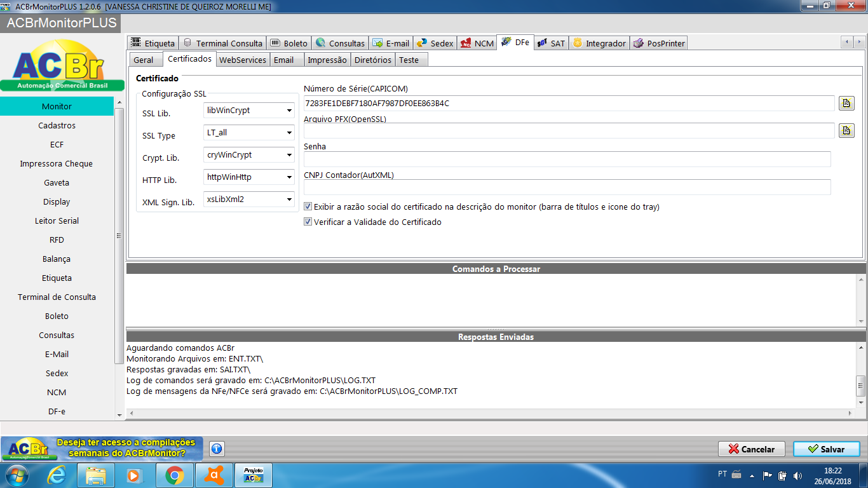Click the volume icon in system tray
Viewport: 868px width, 488px height.
pyautogui.click(x=797, y=475)
